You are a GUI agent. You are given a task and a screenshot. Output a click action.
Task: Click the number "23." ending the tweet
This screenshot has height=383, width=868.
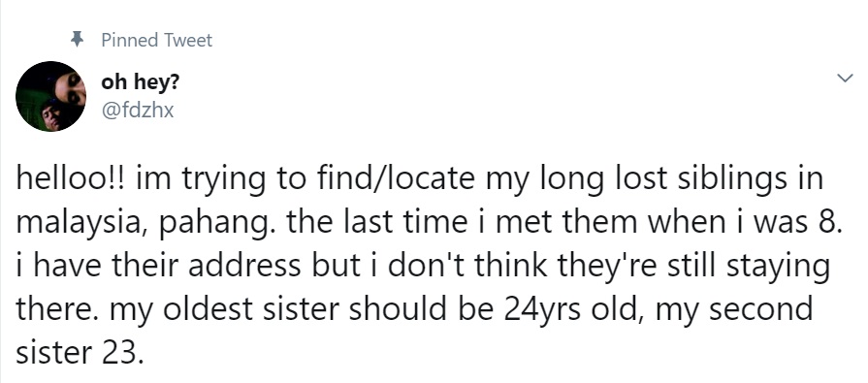pos(122,353)
